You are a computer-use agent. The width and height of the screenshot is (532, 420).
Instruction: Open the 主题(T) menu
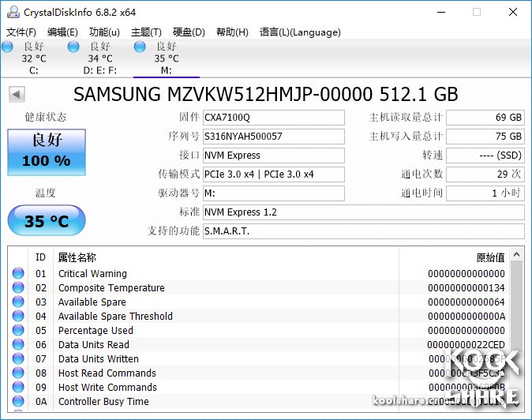[146, 32]
